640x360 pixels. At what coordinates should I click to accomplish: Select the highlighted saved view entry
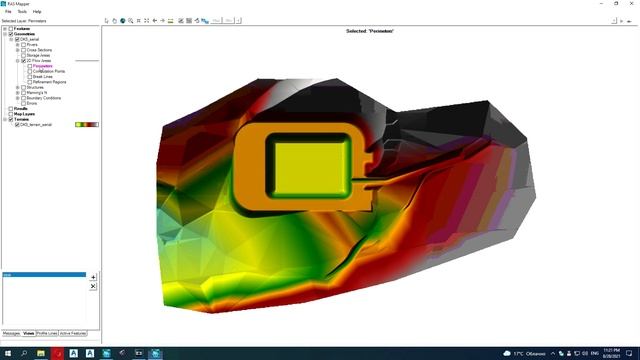(44, 275)
